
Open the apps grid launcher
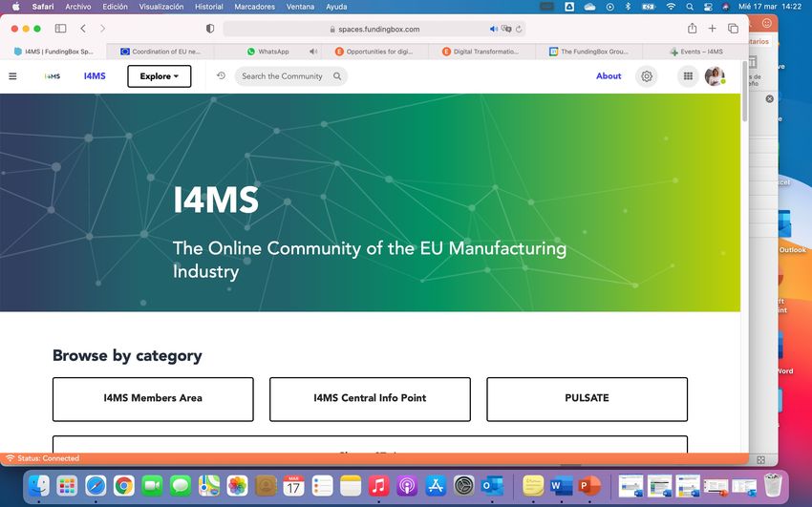tap(688, 76)
